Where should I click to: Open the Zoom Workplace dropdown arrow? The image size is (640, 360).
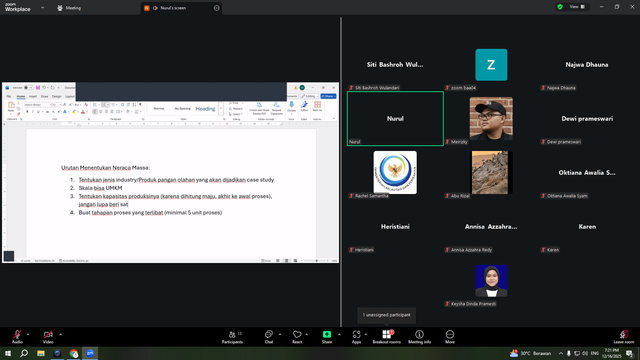(42, 8)
